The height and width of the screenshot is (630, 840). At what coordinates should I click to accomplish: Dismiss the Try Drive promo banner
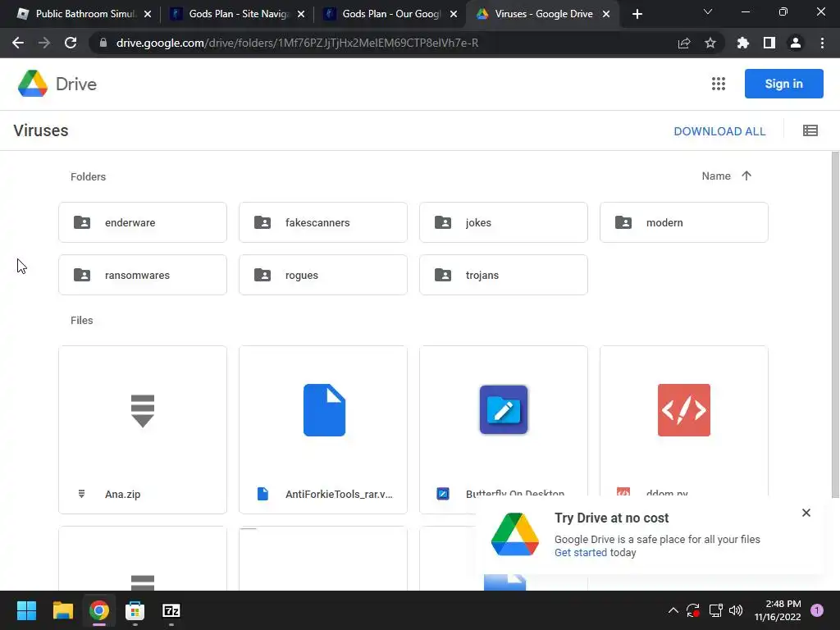coord(806,513)
